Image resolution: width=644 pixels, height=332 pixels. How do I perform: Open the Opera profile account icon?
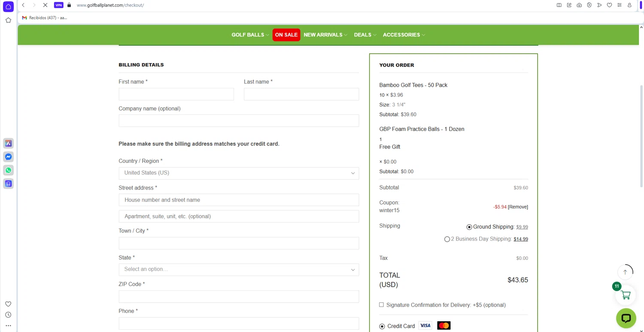pyautogui.click(x=630, y=5)
